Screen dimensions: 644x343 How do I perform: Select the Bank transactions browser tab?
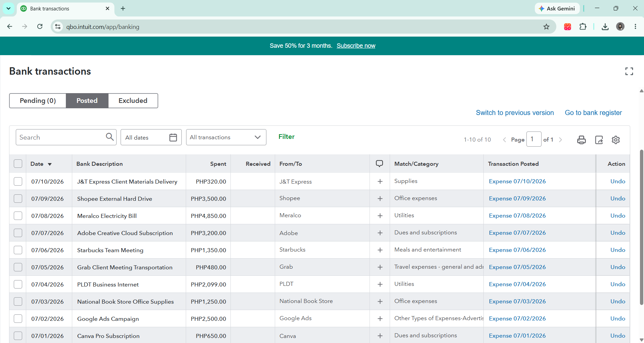(x=66, y=8)
